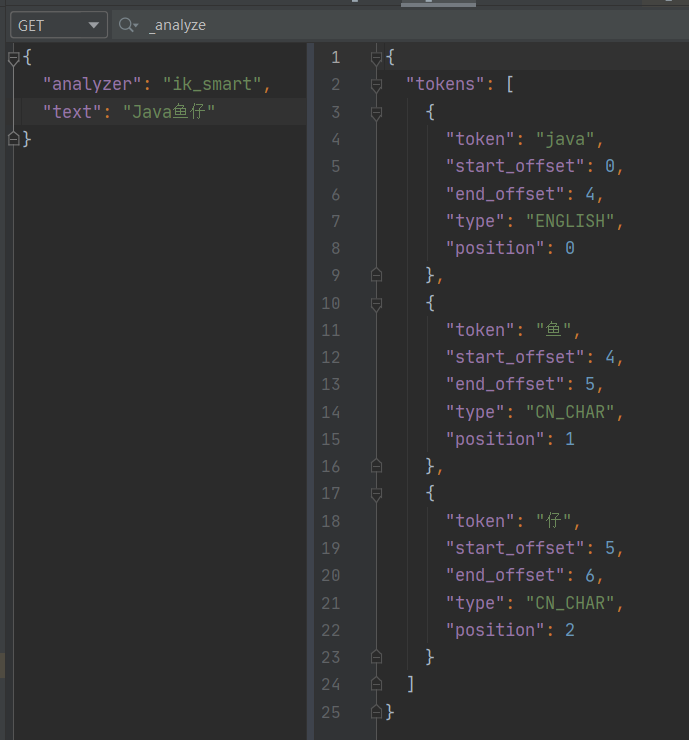The width and height of the screenshot is (689, 740).
Task: Click fold end marker on line 16
Action: [376, 466]
